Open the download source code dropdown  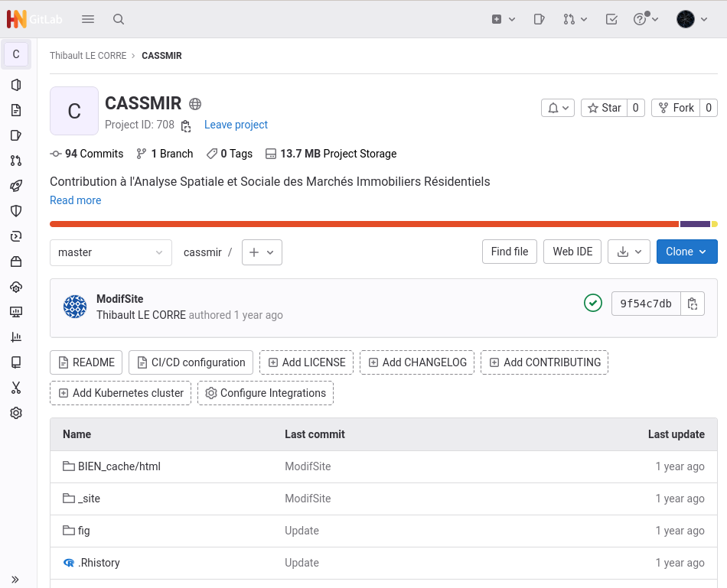(x=629, y=252)
